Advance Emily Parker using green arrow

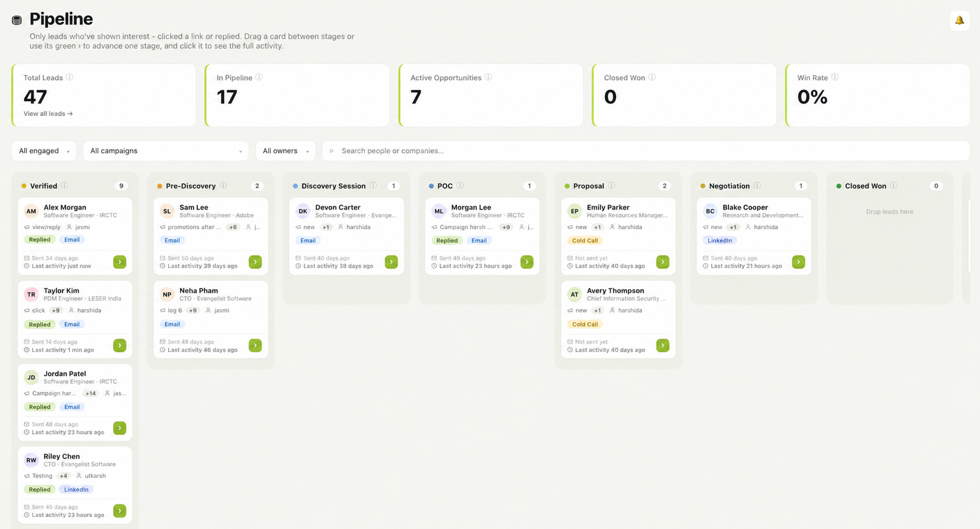(663, 262)
